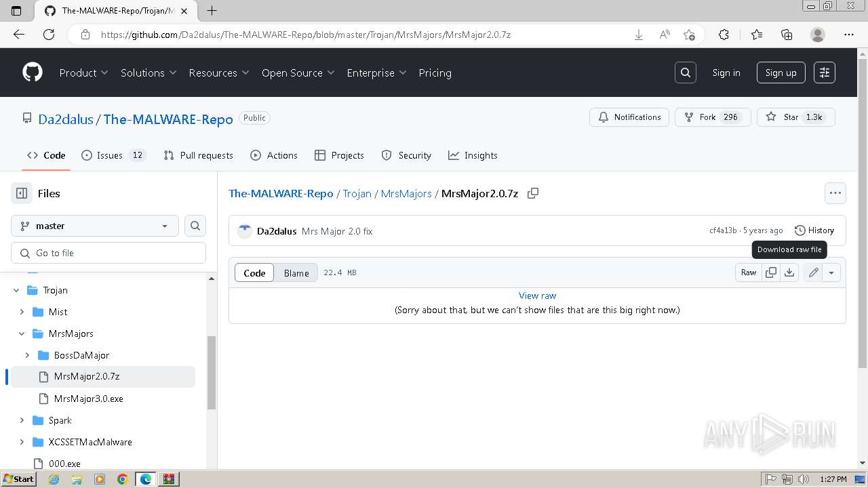868x488 pixels.
Task: Click the View raw link
Action: point(537,296)
